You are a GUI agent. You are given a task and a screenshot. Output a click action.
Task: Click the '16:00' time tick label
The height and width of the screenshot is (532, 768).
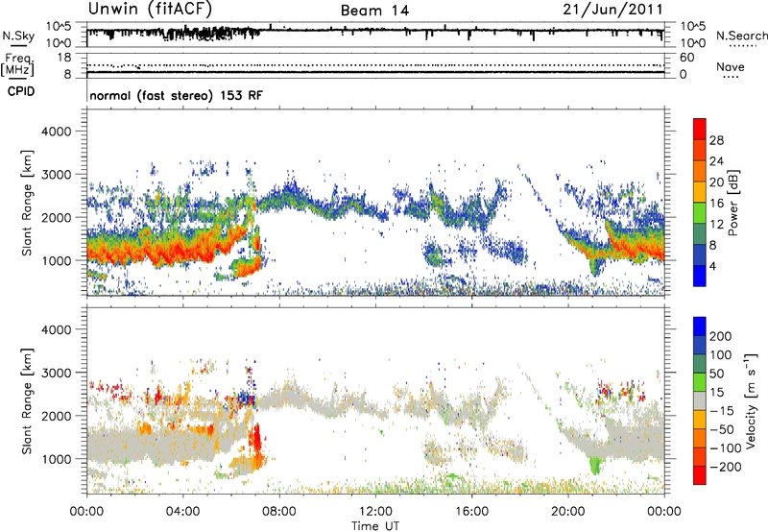(x=471, y=512)
